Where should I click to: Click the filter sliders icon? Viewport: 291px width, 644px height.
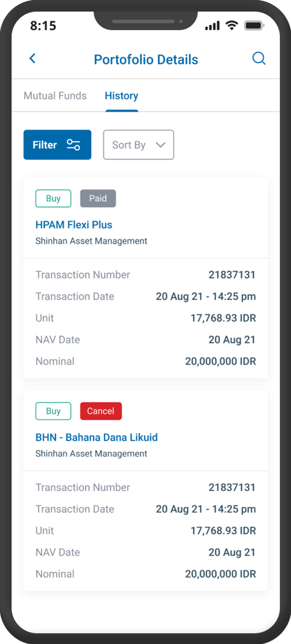[73, 145]
